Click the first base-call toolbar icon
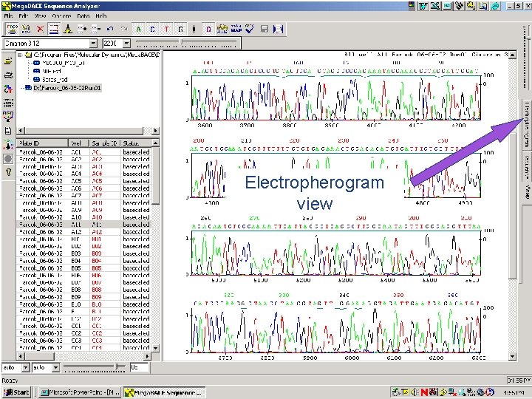The width and height of the screenshot is (532, 399). [13, 29]
